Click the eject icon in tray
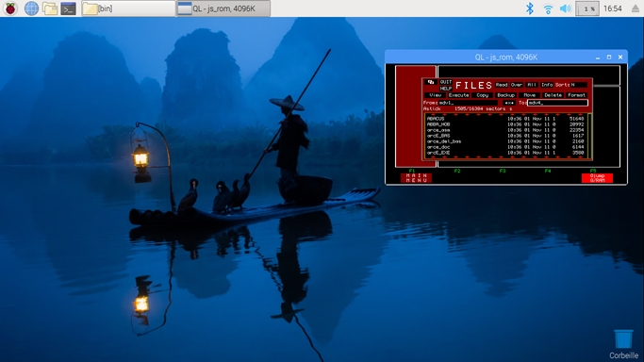This screenshot has height=362, width=644. pos(635,8)
